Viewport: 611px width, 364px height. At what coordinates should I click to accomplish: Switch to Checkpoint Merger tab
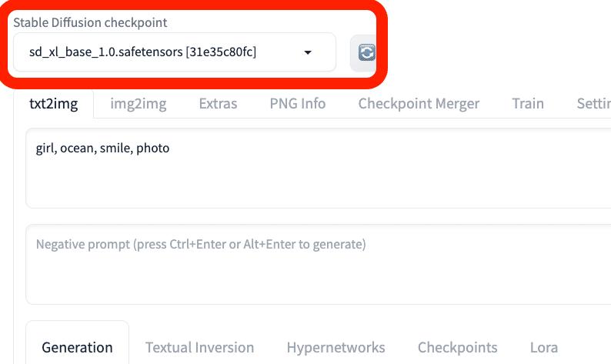[419, 104]
